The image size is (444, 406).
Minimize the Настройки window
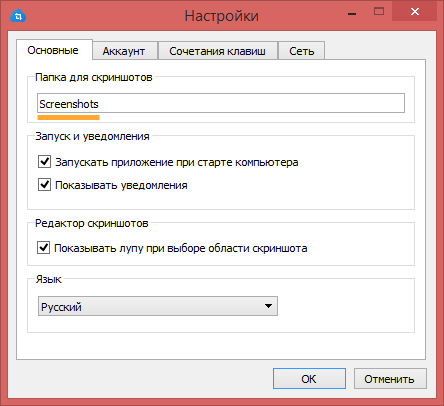tap(352, 14)
